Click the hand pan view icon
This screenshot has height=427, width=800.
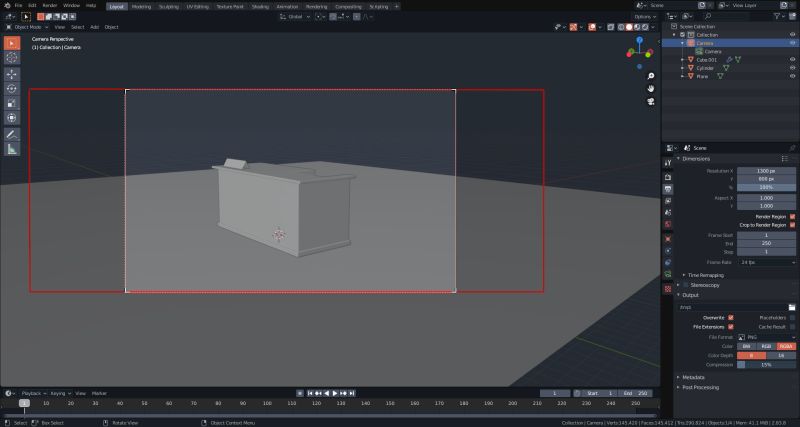coord(651,89)
